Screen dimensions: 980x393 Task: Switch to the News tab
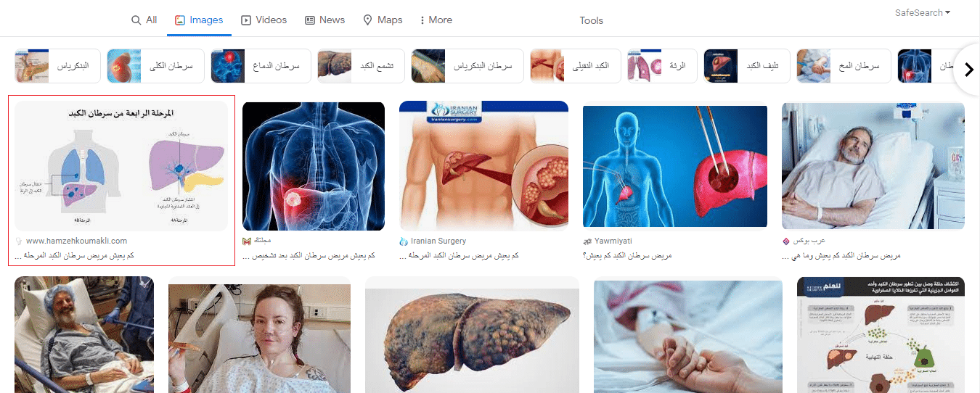coord(324,20)
